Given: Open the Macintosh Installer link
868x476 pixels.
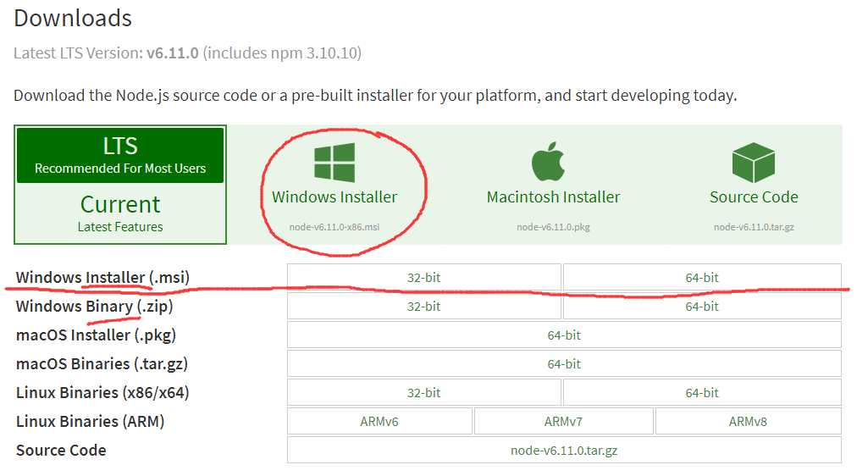Looking at the screenshot, I should 553,197.
